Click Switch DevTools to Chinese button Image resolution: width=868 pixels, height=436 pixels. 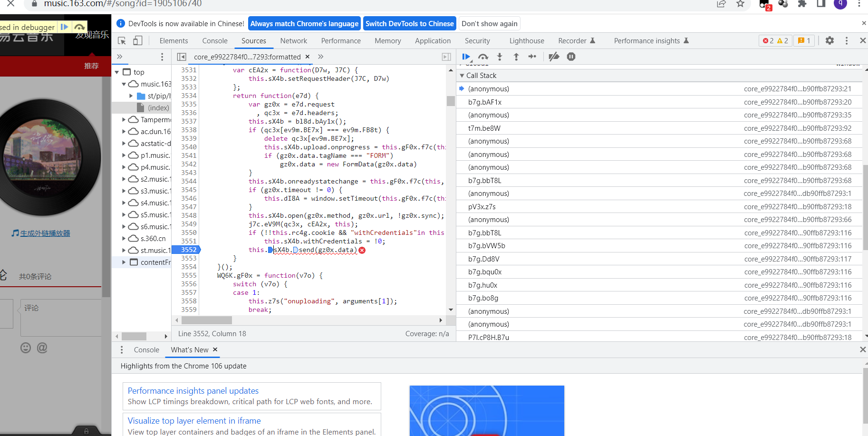coord(409,24)
